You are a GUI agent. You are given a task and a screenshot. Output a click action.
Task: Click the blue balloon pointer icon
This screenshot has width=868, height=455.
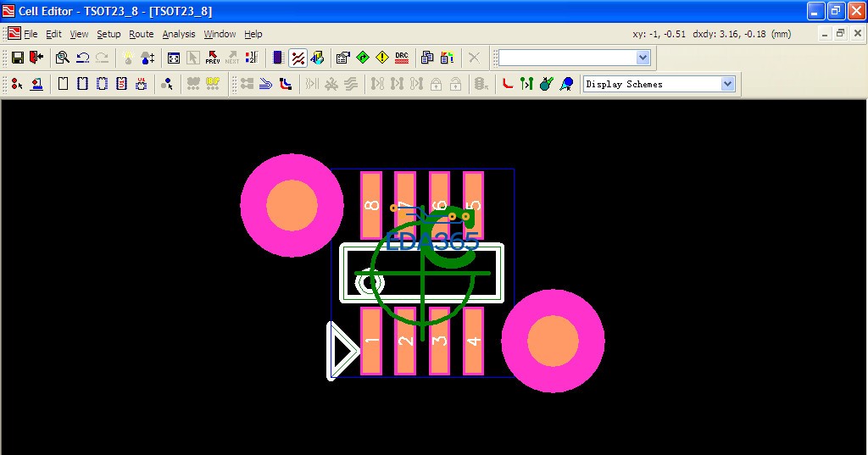point(566,84)
